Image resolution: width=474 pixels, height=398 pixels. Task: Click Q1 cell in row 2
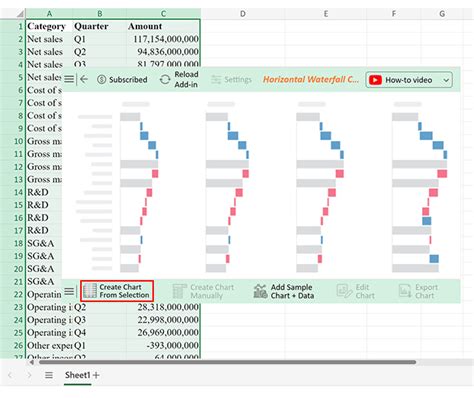(x=99, y=39)
